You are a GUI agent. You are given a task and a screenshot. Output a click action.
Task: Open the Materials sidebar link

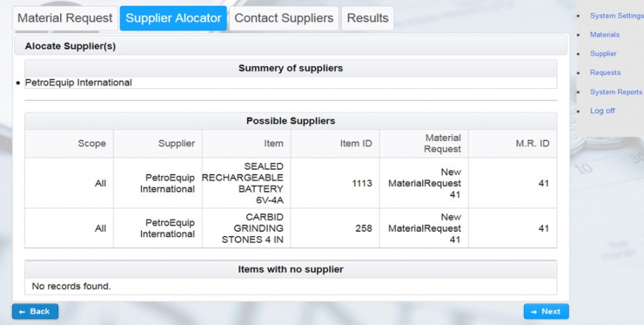pyautogui.click(x=605, y=34)
